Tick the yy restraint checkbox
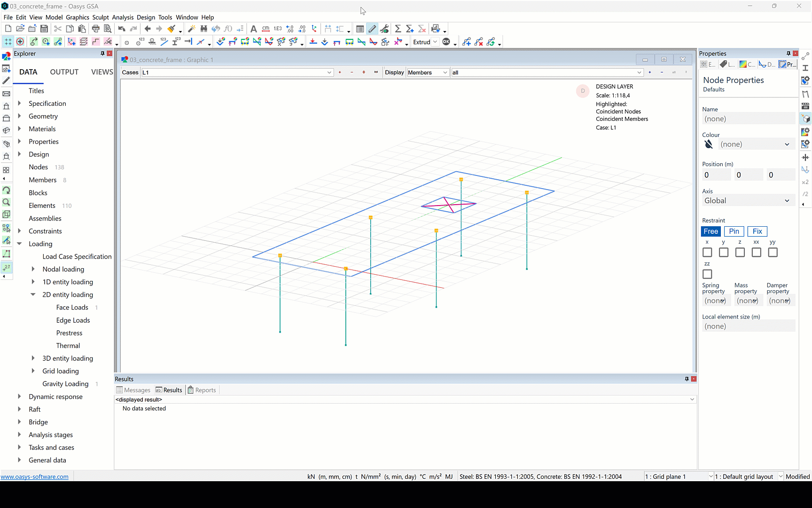The image size is (812, 508). (773, 252)
